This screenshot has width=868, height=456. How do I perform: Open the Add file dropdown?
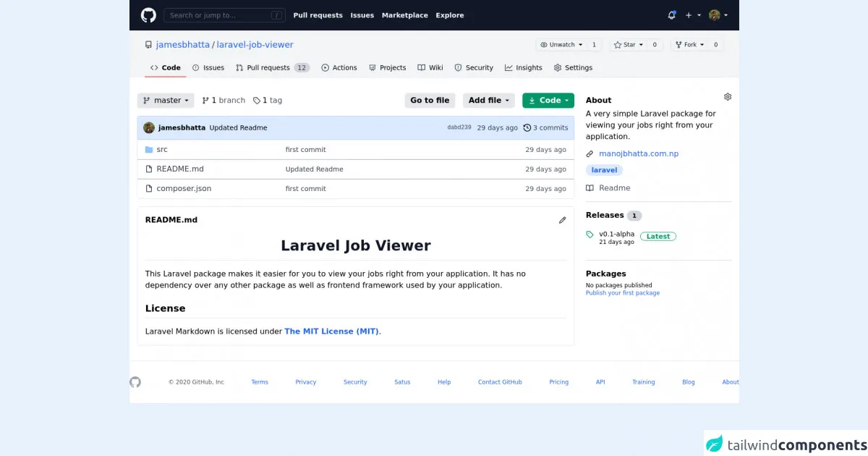489,101
